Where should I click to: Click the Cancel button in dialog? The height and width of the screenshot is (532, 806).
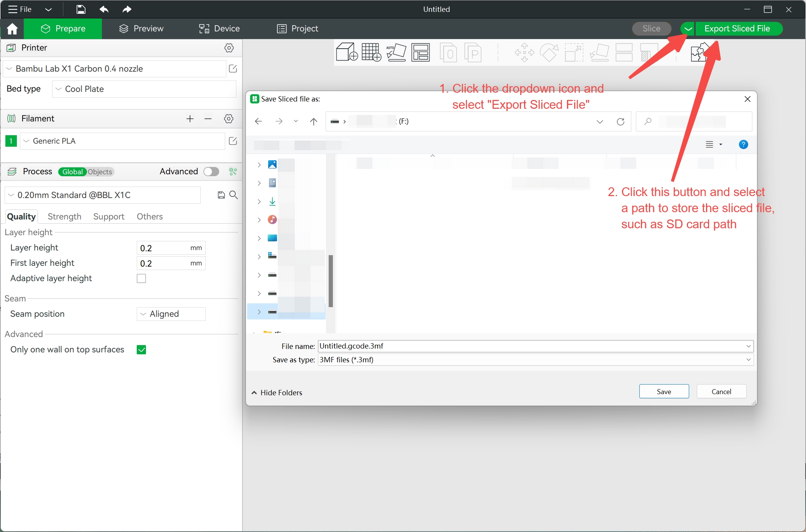coord(721,391)
